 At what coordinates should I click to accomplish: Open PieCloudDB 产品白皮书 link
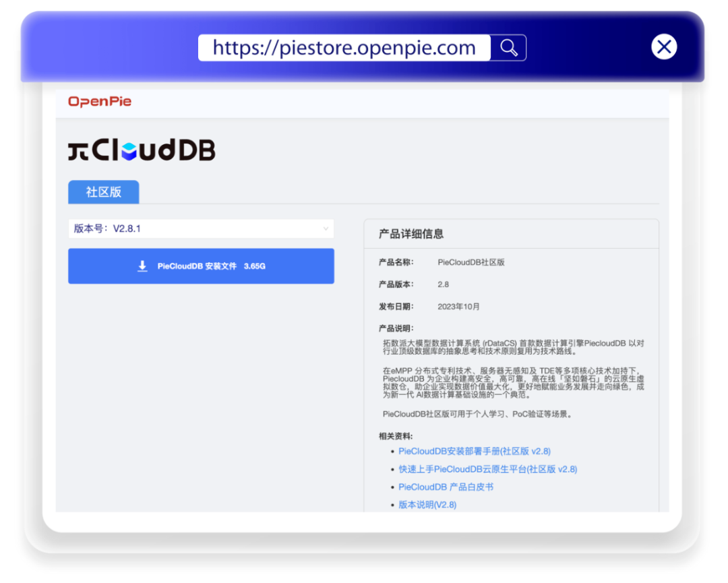[446, 487]
